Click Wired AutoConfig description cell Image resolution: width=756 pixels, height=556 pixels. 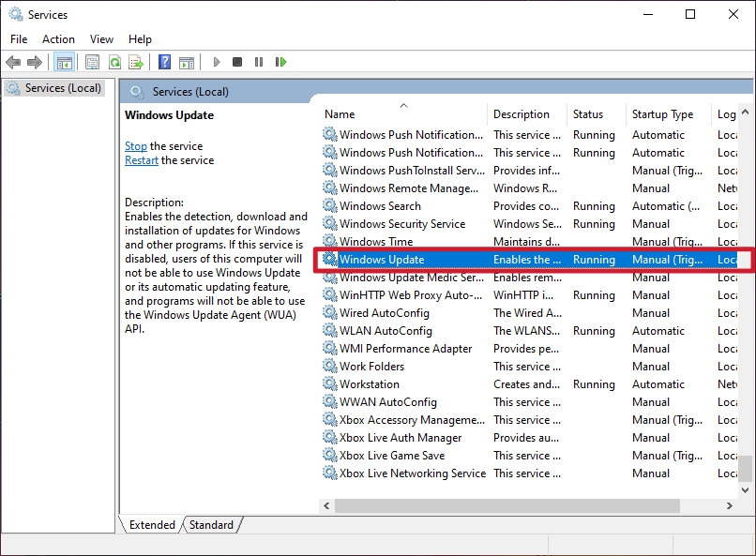point(527,312)
